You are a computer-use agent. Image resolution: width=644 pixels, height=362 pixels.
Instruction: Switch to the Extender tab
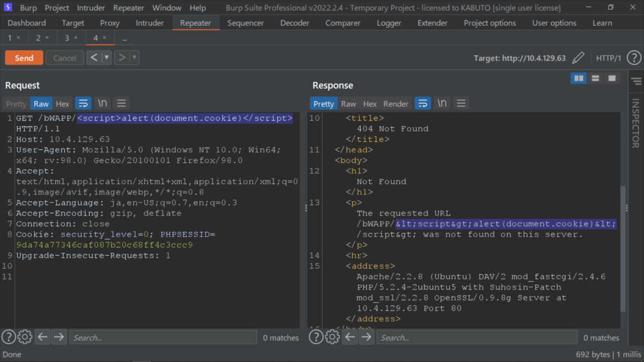tap(433, 23)
